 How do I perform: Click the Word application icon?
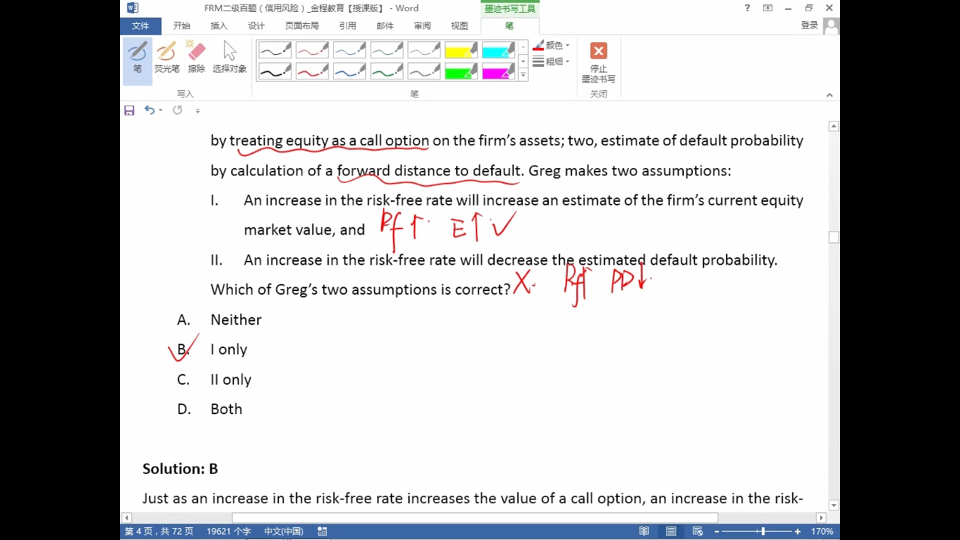[133, 8]
